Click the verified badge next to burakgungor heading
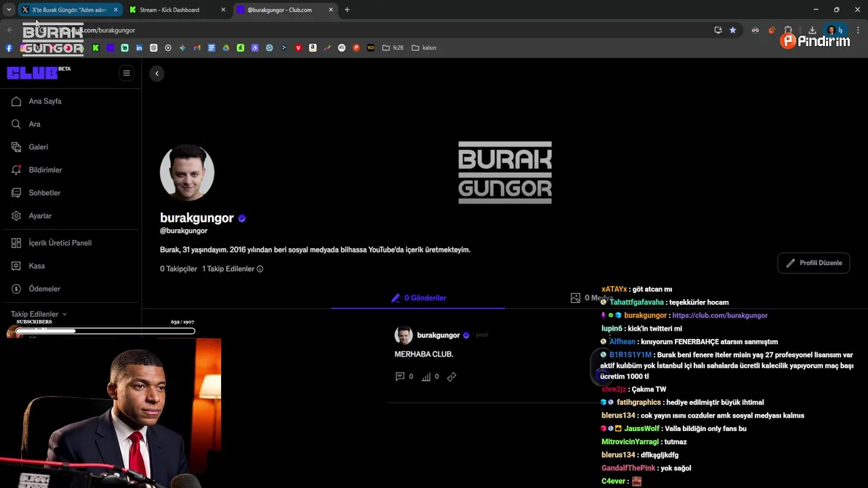Image resolution: width=868 pixels, height=488 pixels. click(x=242, y=218)
